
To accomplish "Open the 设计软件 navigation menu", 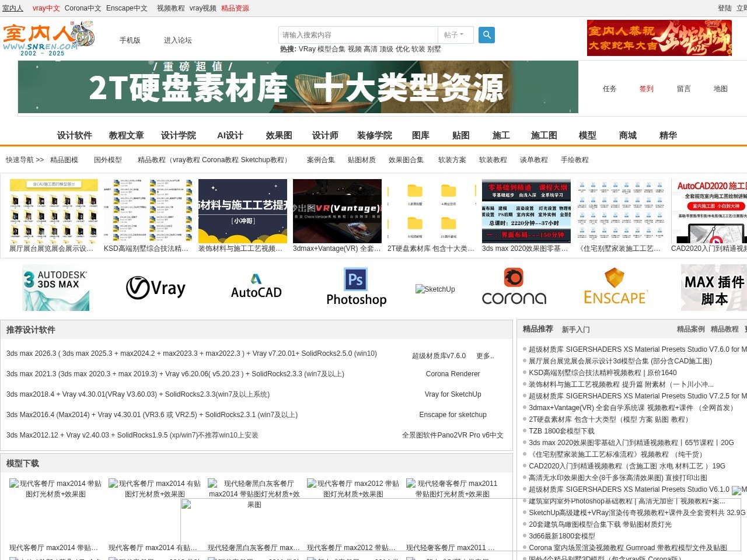I will coord(74,135).
